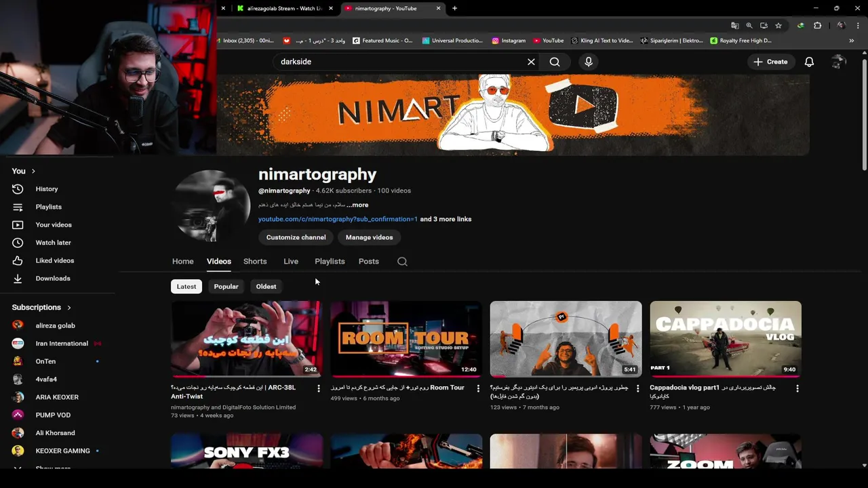The width and height of the screenshot is (868, 488).
Task: Open Kling AI Text to Video bookmark
Action: pyautogui.click(x=602, y=41)
